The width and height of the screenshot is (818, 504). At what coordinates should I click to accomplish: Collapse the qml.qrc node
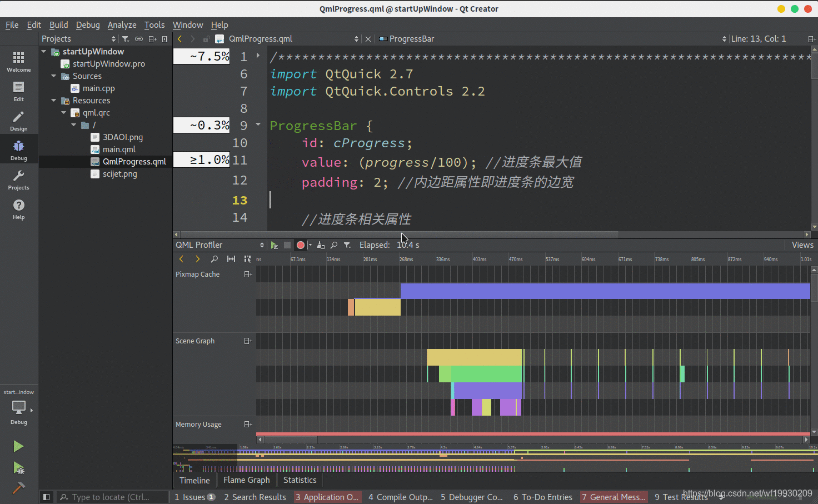pyautogui.click(x=64, y=113)
